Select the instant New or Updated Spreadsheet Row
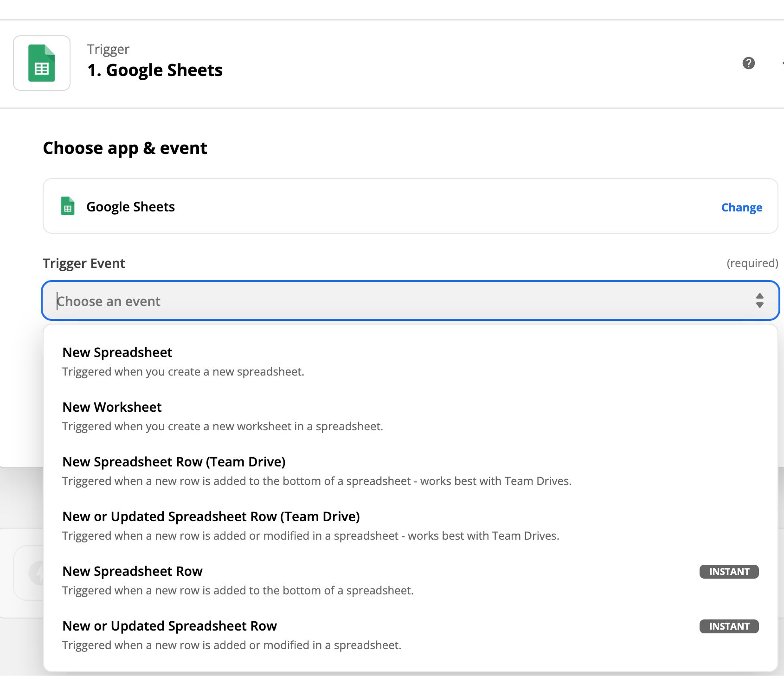The image size is (784, 676). (x=411, y=635)
